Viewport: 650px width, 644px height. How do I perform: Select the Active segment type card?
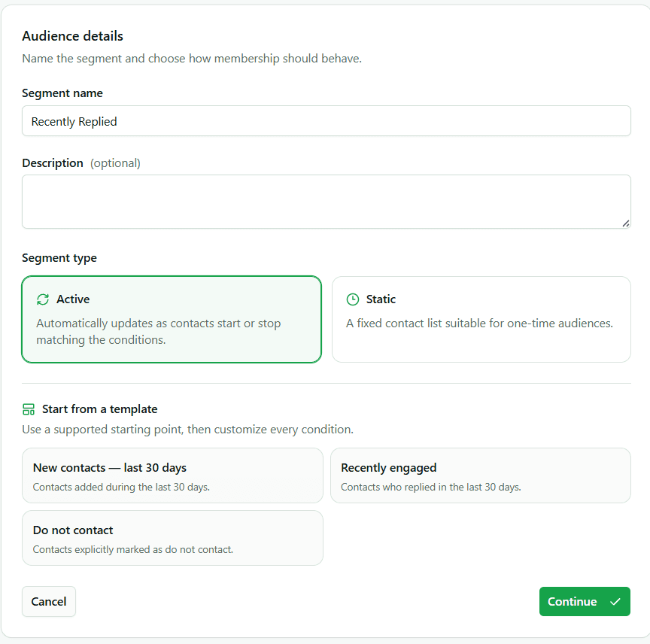(x=172, y=319)
